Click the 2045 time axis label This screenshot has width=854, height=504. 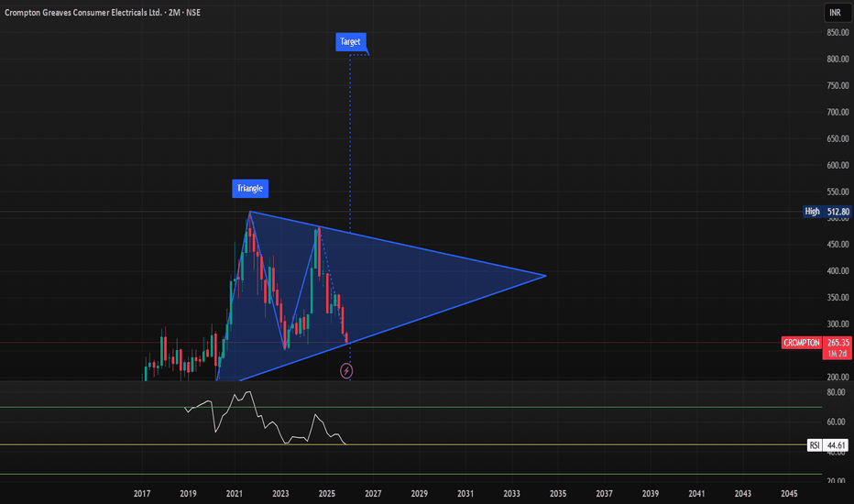(789, 494)
